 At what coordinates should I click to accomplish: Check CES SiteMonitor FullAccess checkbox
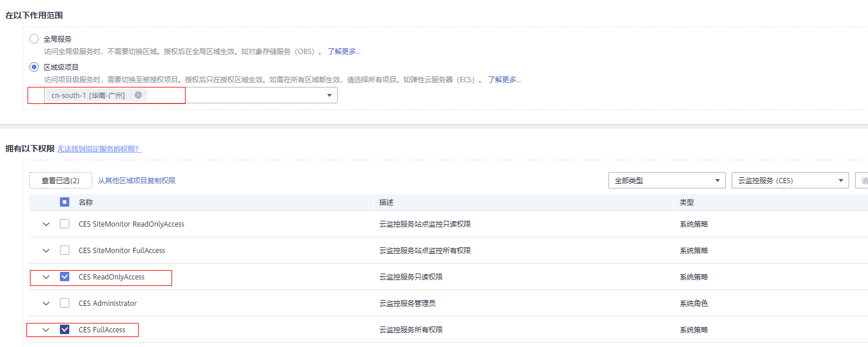coord(65,250)
